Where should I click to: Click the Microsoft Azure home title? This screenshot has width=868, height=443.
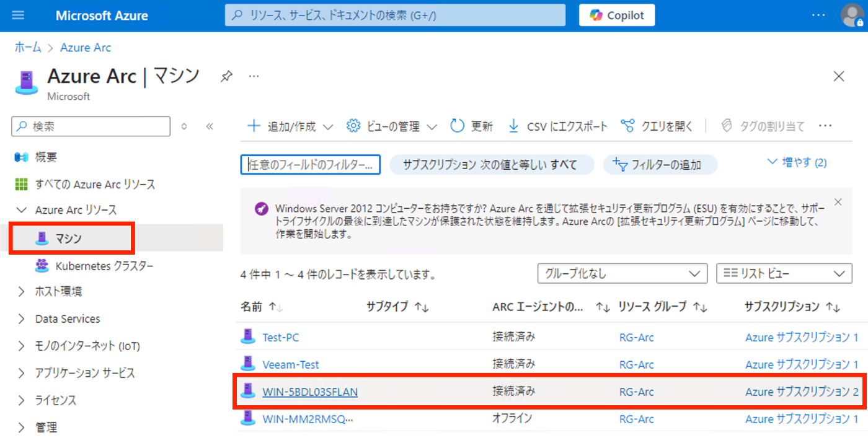tap(102, 15)
